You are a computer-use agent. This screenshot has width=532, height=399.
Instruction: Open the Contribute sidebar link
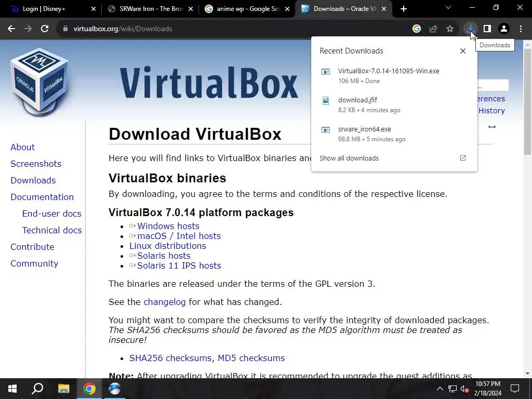pos(32,247)
